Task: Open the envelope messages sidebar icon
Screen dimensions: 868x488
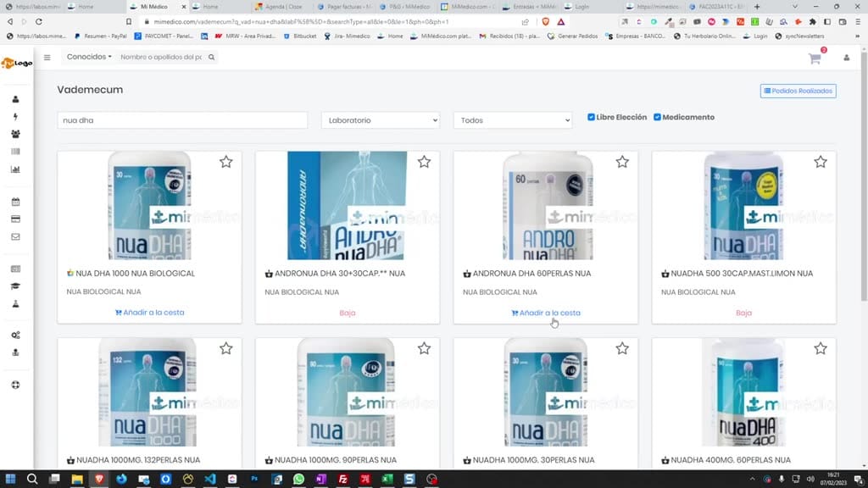Action: coord(15,237)
